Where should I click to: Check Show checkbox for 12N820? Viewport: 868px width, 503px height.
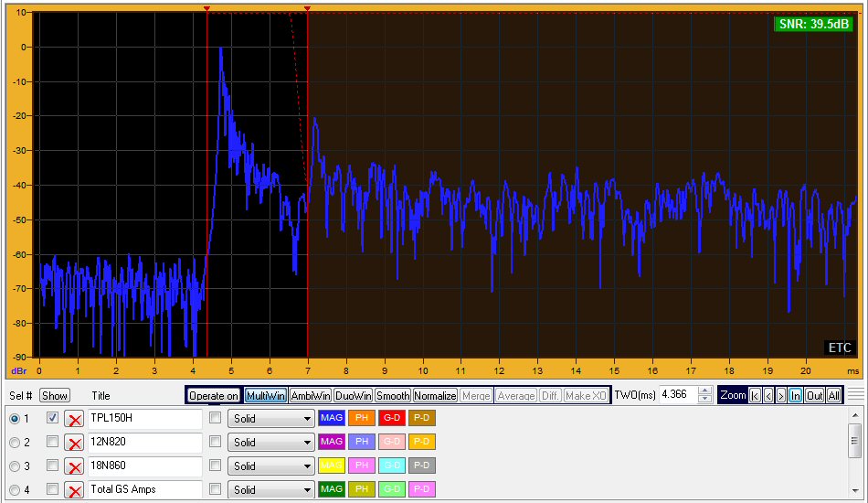52,442
